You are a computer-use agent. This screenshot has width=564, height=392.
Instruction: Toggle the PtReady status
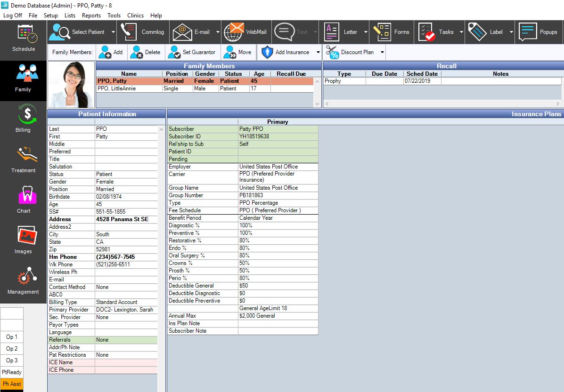11,372
